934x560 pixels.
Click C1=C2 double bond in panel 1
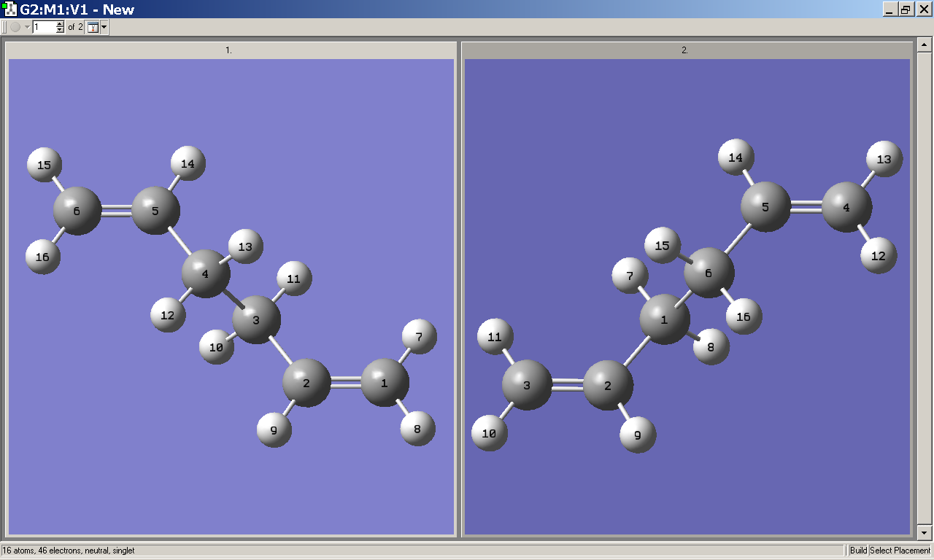[x=346, y=382]
